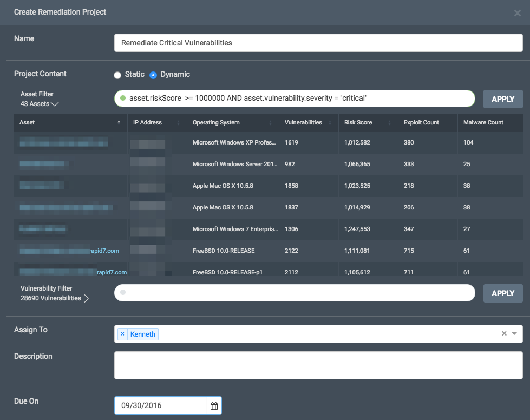Sort by IP Address column arrows
The height and width of the screenshot is (420, 530).
(x=179, y=123)
